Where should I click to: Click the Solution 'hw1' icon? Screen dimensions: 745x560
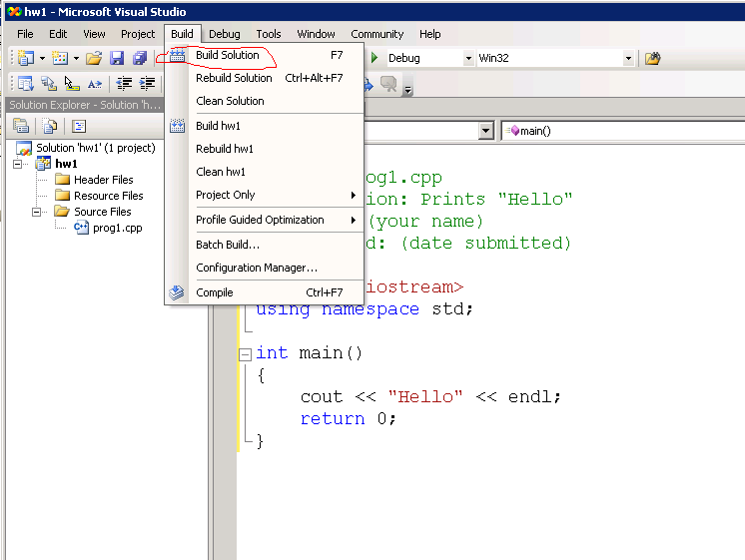point(24,148)
